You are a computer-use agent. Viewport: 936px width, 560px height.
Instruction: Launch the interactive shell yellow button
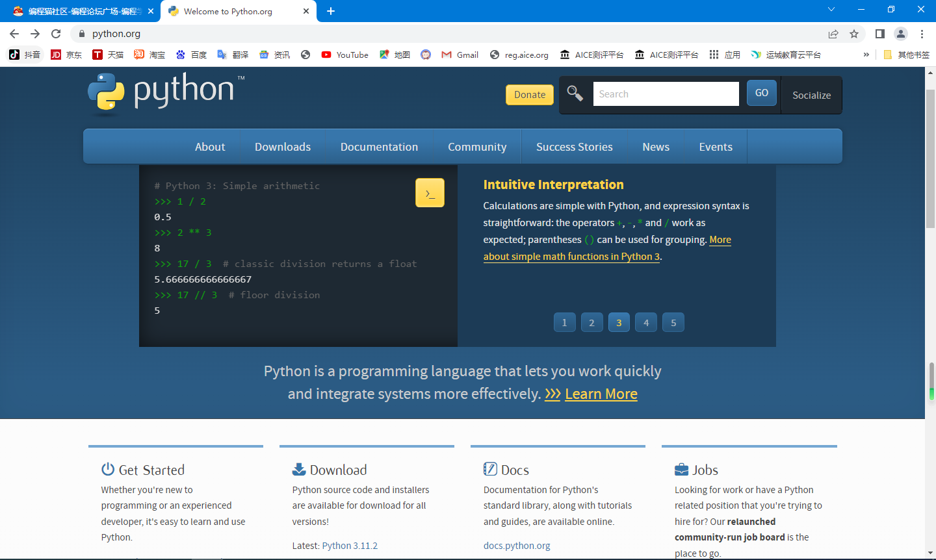pyautogui.click(x=430, y=193)
